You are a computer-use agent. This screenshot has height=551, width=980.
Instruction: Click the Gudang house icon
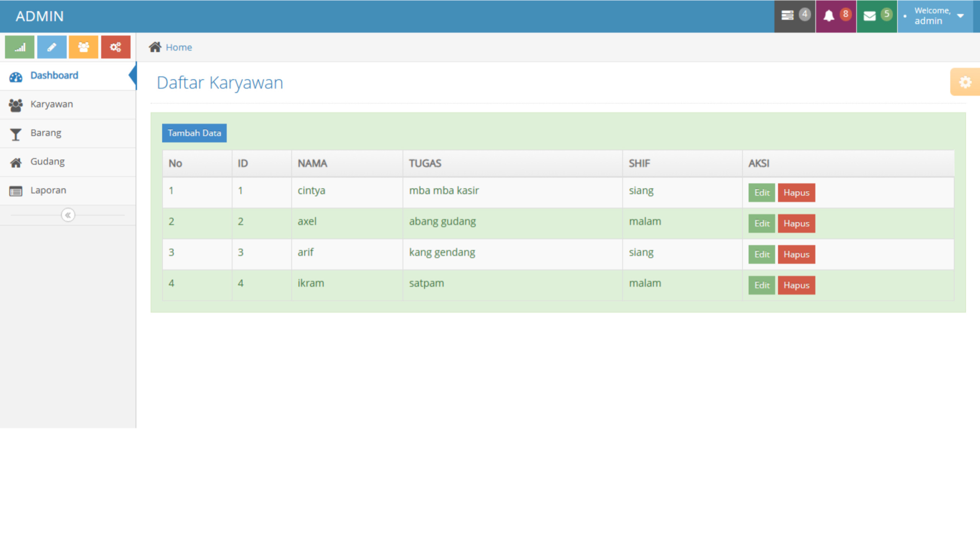pos(16,163)
